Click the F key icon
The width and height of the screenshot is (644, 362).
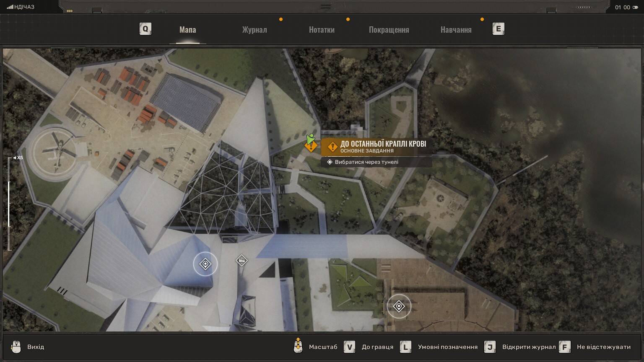point(565,347)
